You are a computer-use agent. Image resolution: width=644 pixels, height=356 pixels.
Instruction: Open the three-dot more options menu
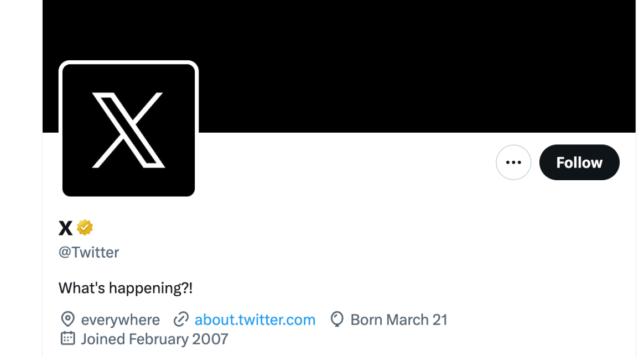pyautogui.click(x=513, y=163)
